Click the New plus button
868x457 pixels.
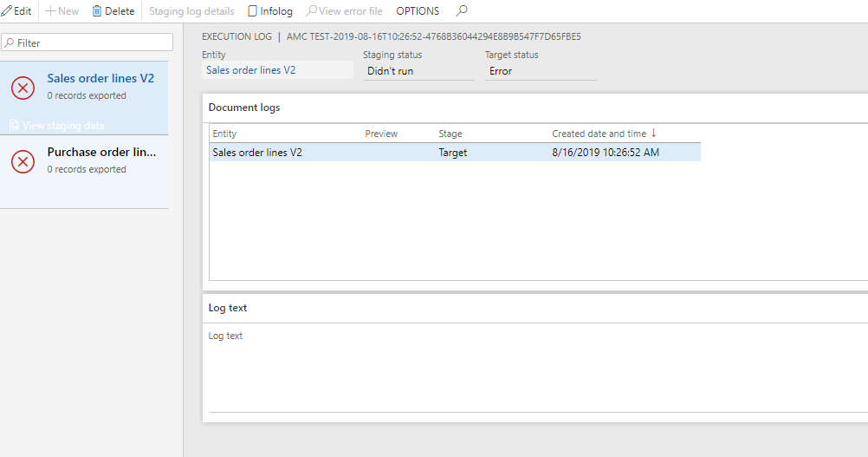(x=62, y=11)
